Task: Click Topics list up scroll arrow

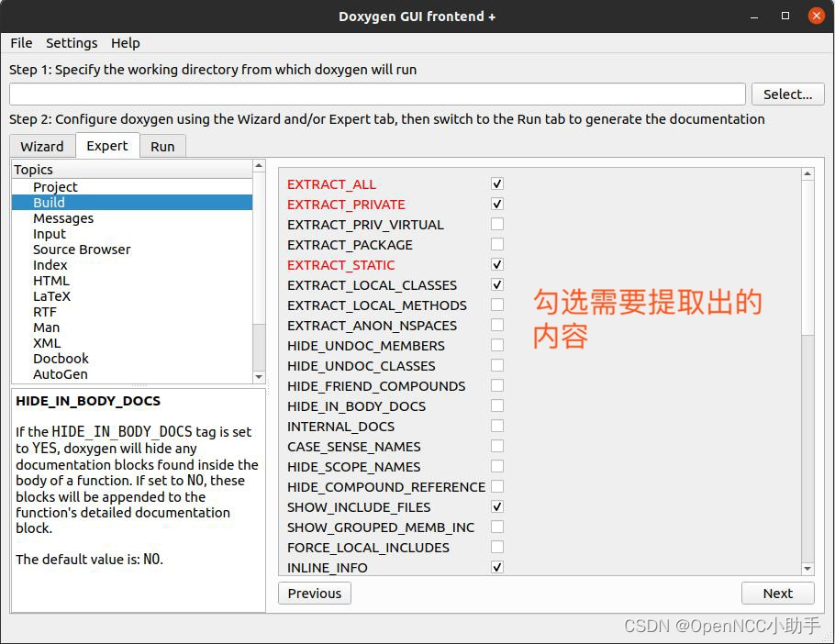Action: [x=259, y=165]
